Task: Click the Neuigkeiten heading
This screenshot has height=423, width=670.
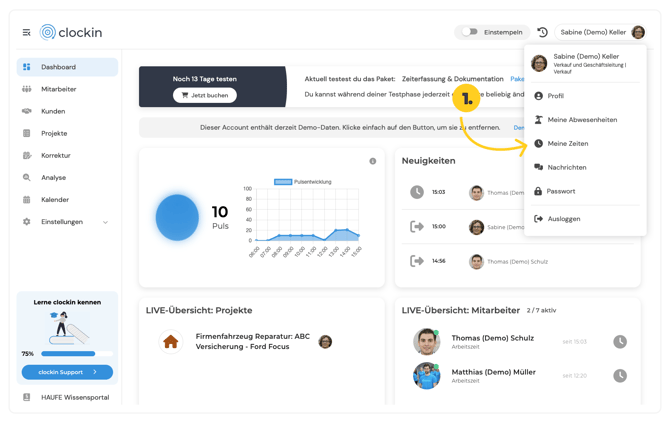Action: (429, 161)
